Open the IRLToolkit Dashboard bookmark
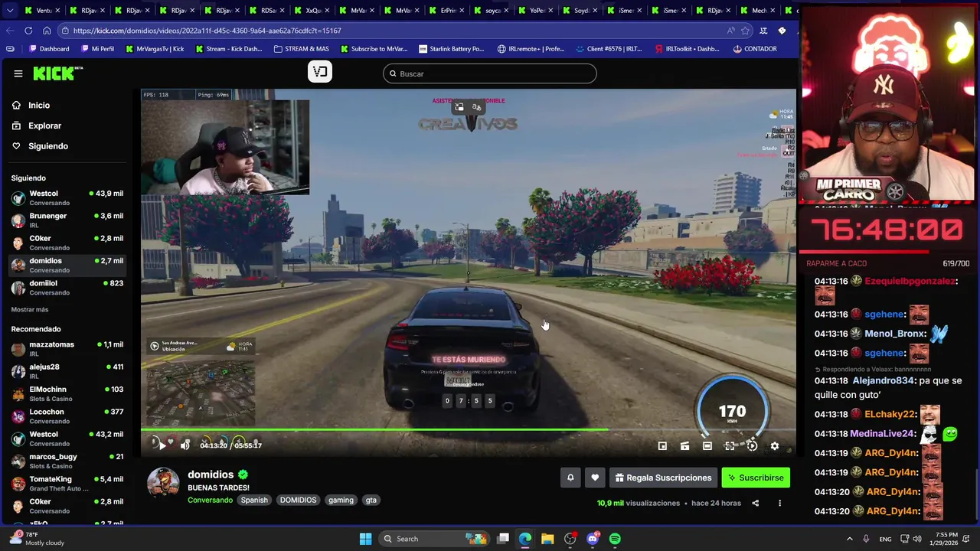 click(x=687, y=49)
